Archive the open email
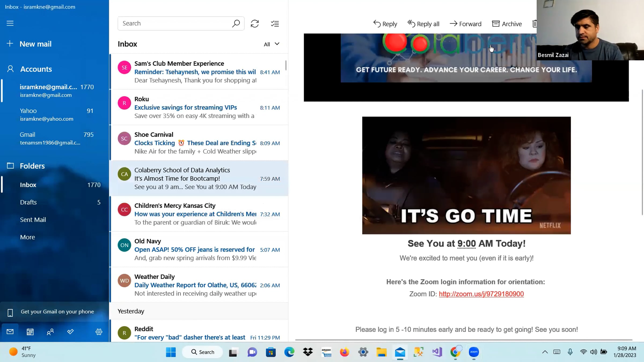 (x=507, y=24)
